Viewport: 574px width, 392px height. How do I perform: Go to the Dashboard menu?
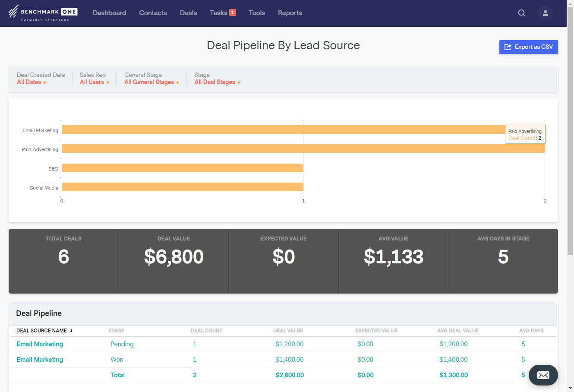click(110, 13)
